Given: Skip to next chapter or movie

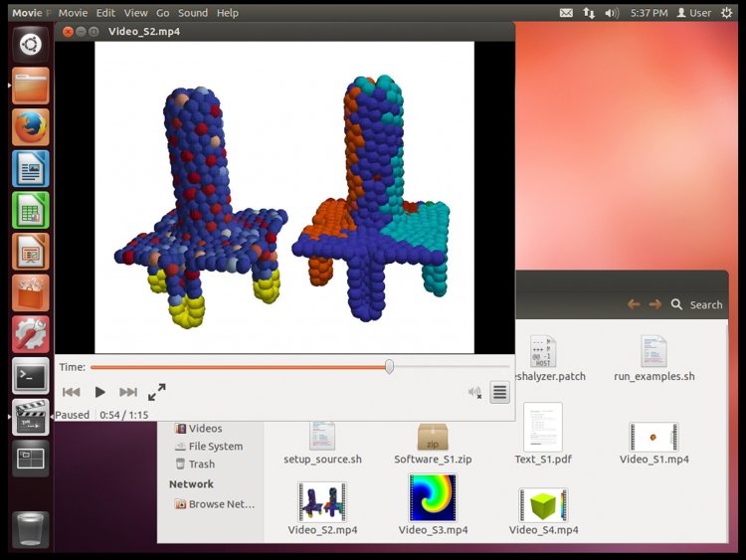Looking at the screenshot, I should click(128, 392).
